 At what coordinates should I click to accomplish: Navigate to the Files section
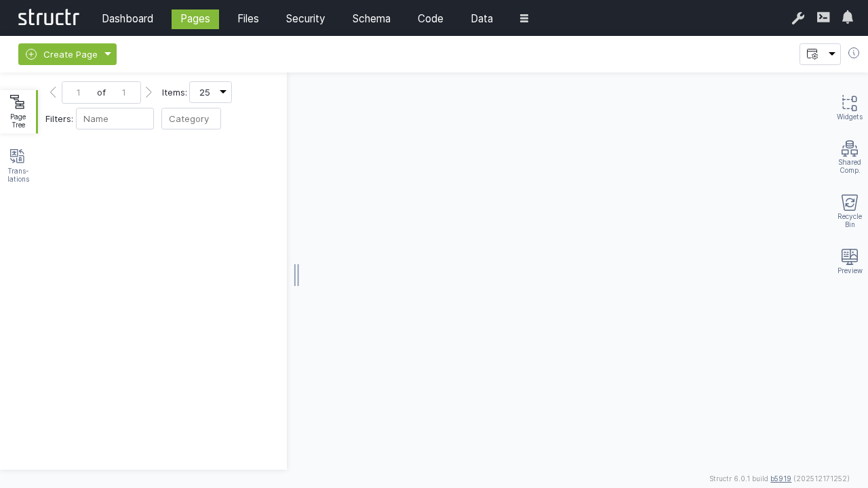tap(248, 18)
